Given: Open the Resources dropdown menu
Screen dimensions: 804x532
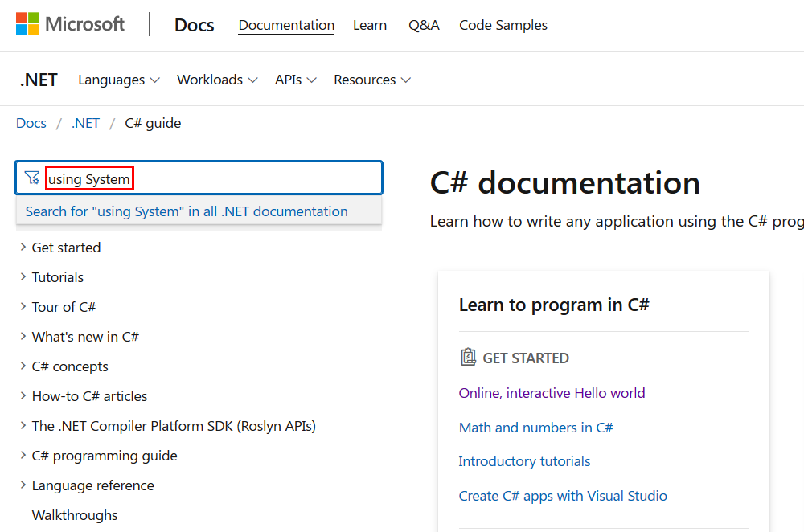Looking at the screenshot, I should pos(372,80).
